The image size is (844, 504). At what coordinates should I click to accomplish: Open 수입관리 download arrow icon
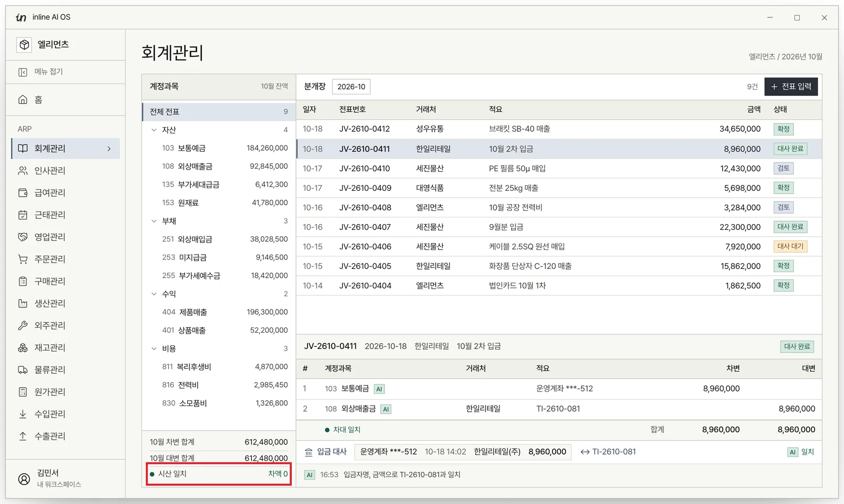pos(23,414)
